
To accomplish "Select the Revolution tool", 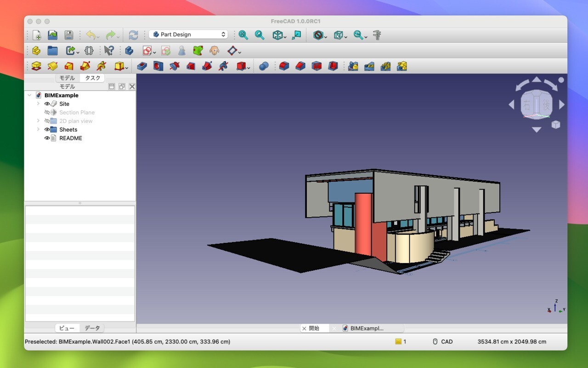I will 52,66.
